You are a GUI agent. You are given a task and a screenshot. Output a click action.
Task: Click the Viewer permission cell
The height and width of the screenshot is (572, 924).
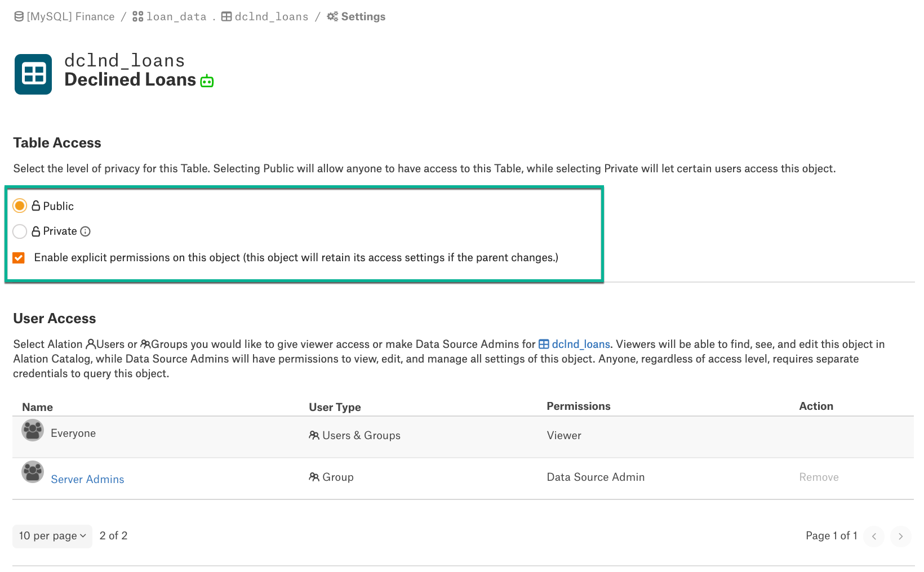[x=564, y=435]
